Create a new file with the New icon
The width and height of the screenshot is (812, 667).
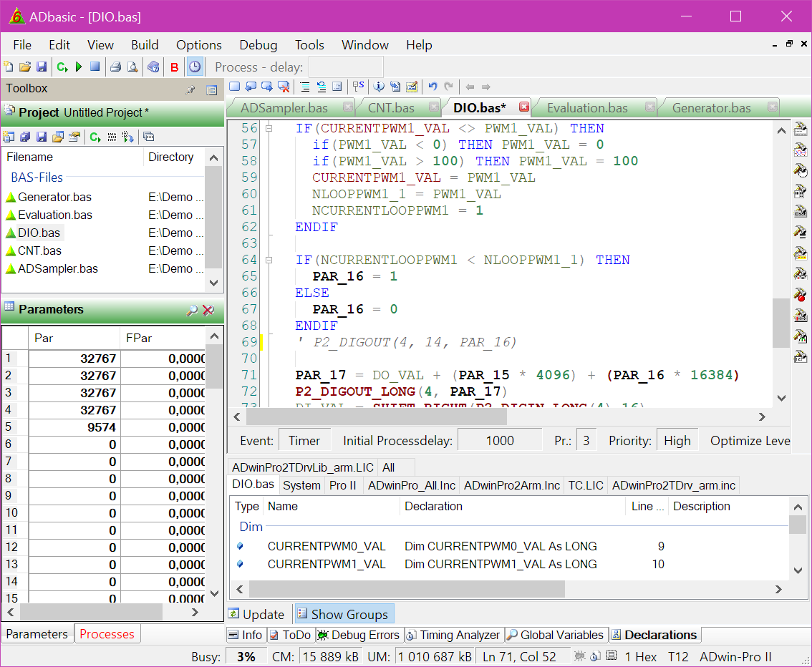pyautogui.click(x=9, y=67)
